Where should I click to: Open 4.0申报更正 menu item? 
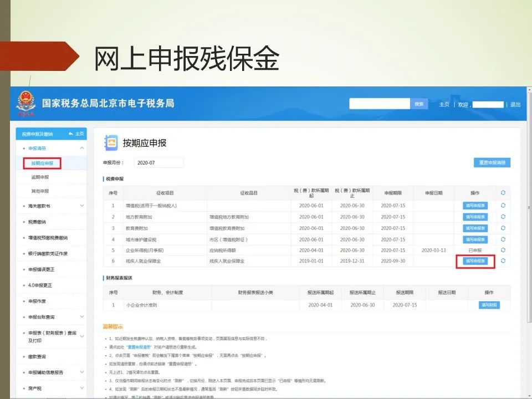[40, 285]
